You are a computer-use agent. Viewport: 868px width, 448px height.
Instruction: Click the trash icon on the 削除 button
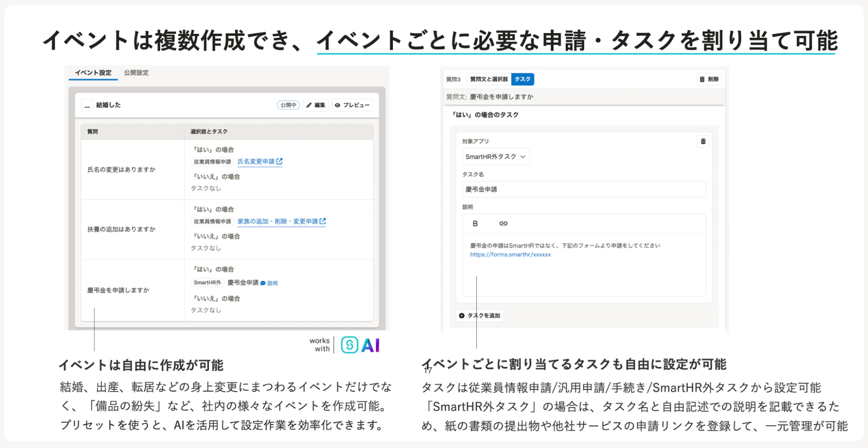702,79
